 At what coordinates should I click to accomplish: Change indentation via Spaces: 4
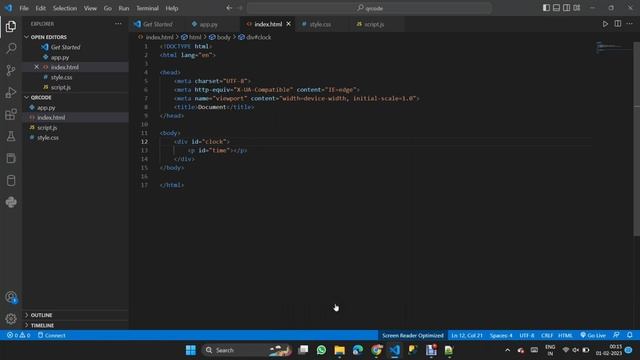501,335
